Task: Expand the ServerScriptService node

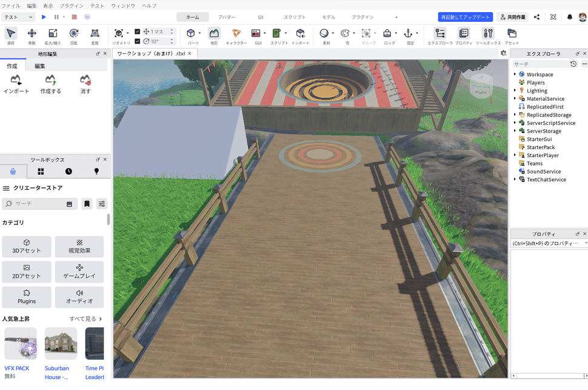Action: 515,123
